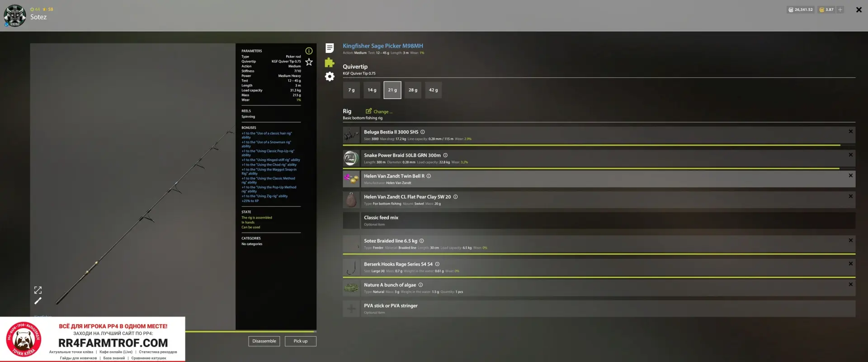Click "KGF Quiver Tip 0.75" under Quivertip
Viewport: 868px width, 362px height.
tap(359, 73)
